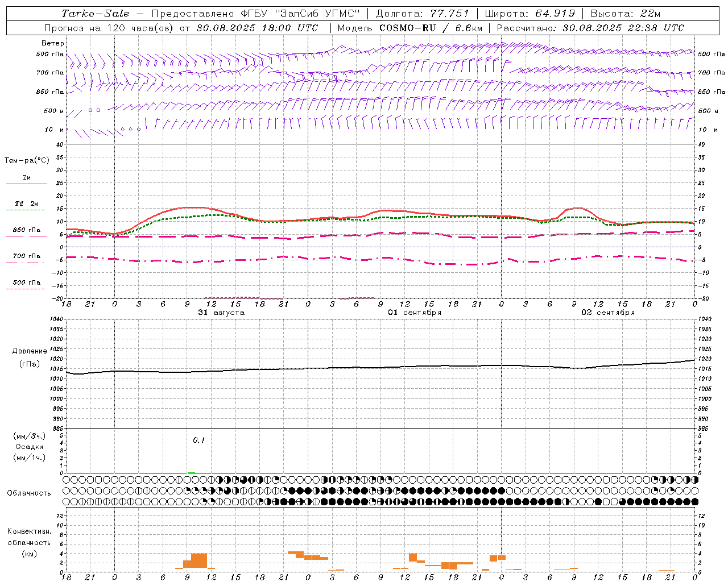Screen dimensions: 728x582
Task: Click the "Давление" pressure chart label
Action: (x=30, y=351)
